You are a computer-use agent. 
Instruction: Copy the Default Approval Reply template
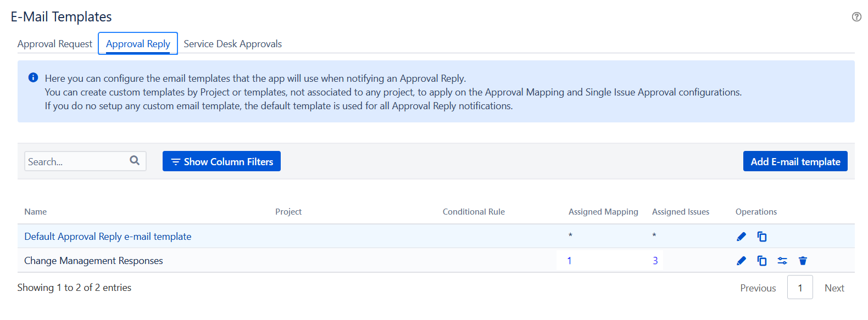click(x=762, y=237)
